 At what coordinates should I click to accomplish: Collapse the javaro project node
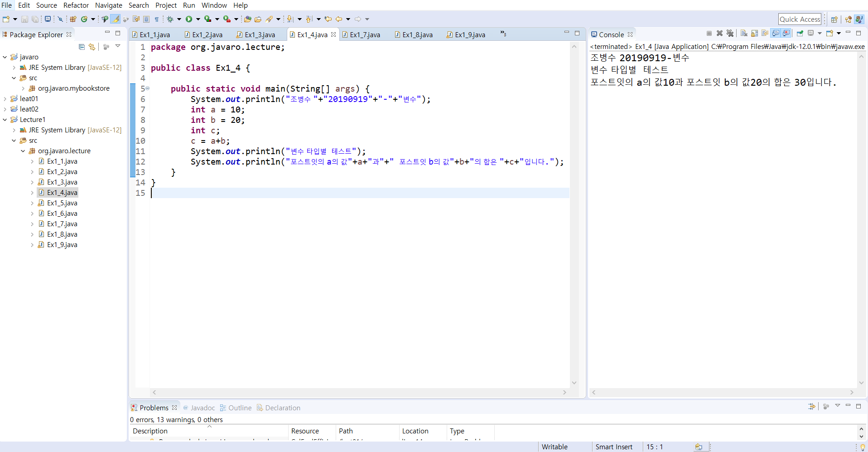tap(5, 57)
